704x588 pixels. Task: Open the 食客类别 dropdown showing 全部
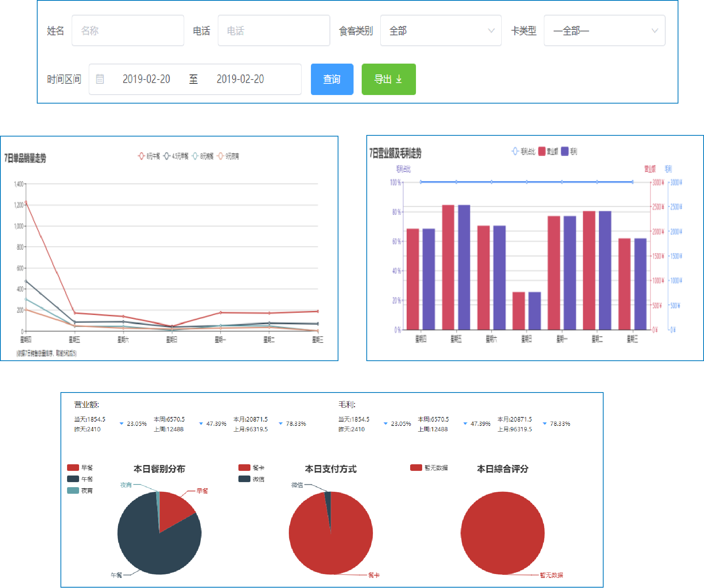(x=440, y=31)
